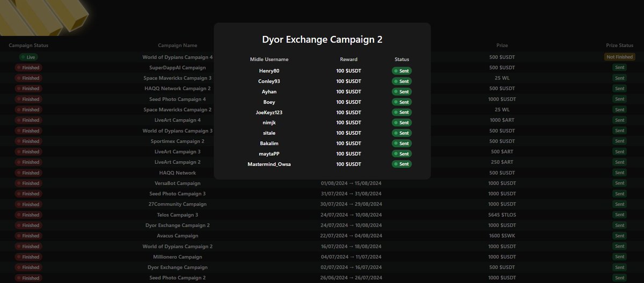Select username Henry80 in the popup
The width and height of the screenshot is (644, 283).
(x=269, y=71)
